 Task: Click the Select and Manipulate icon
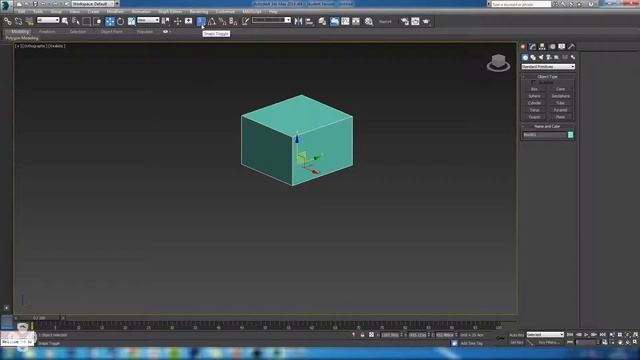(177, 21)
